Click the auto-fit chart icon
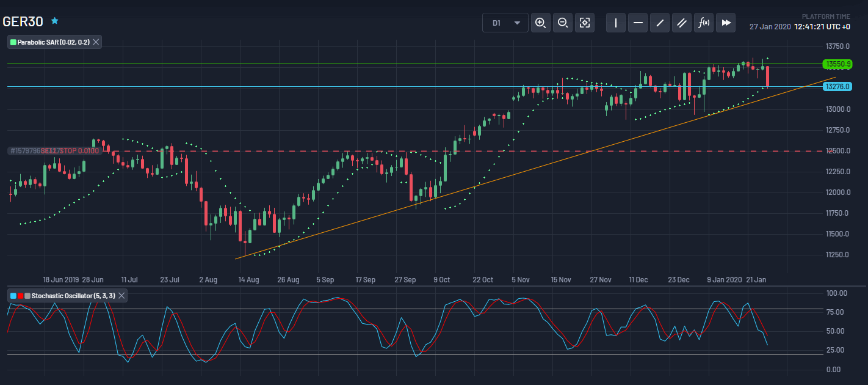868x385 pixels. tap(585, 23)
